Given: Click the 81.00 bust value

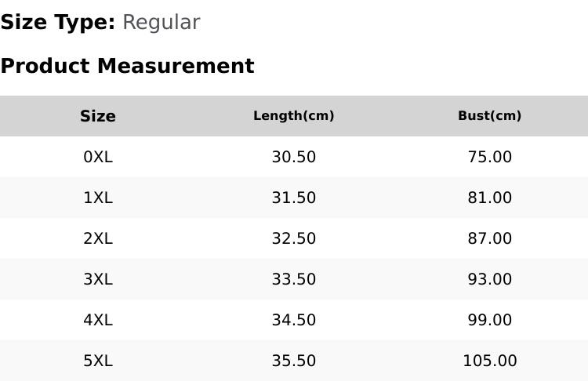Looking at the screenshot, I should tap(489, 198).
